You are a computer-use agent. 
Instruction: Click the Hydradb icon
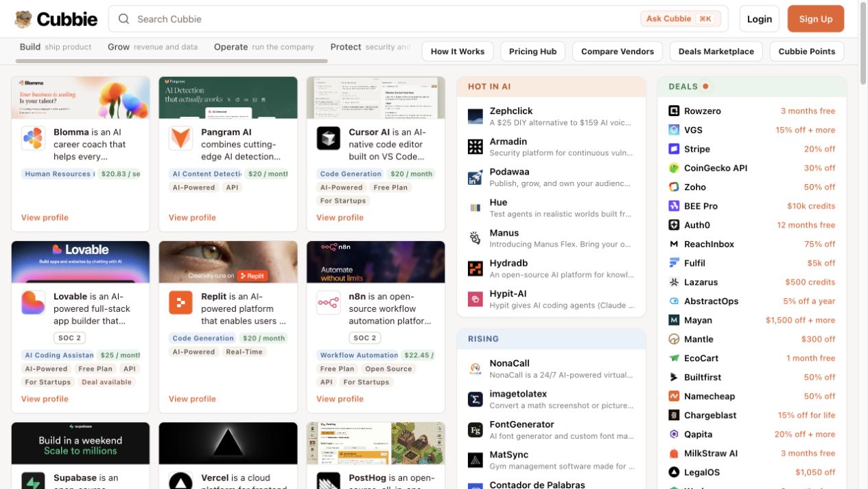[x=476, y=269]
